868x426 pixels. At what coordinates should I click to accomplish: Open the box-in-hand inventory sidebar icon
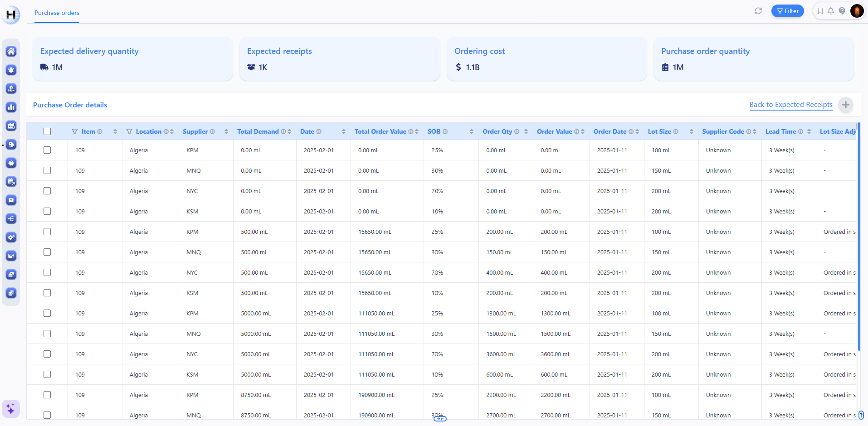click(11, 88)
